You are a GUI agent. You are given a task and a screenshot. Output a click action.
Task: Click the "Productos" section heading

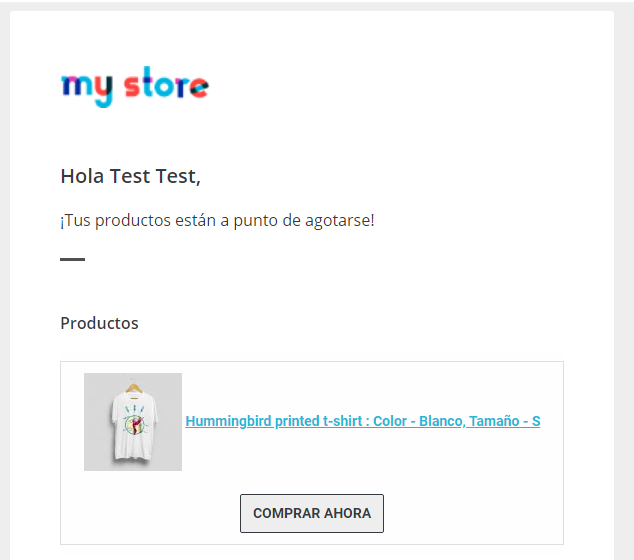pyautogui.click(x=99, y=323)
